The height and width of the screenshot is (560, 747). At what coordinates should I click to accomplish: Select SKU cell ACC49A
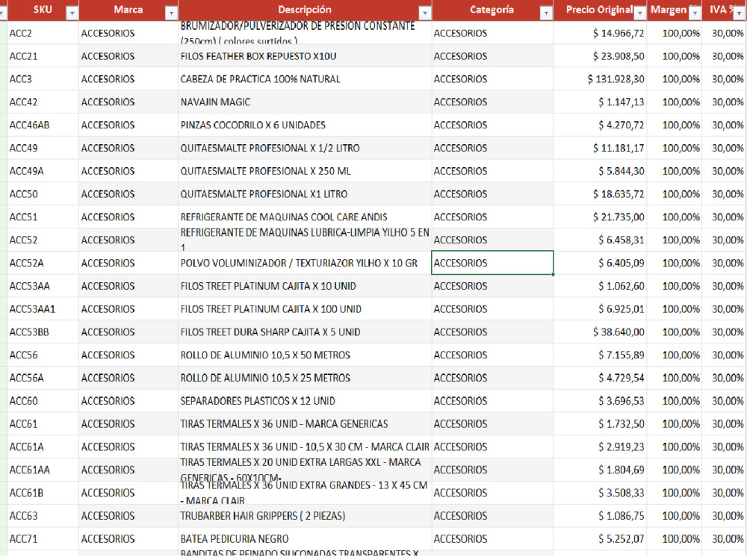(43, 171)
